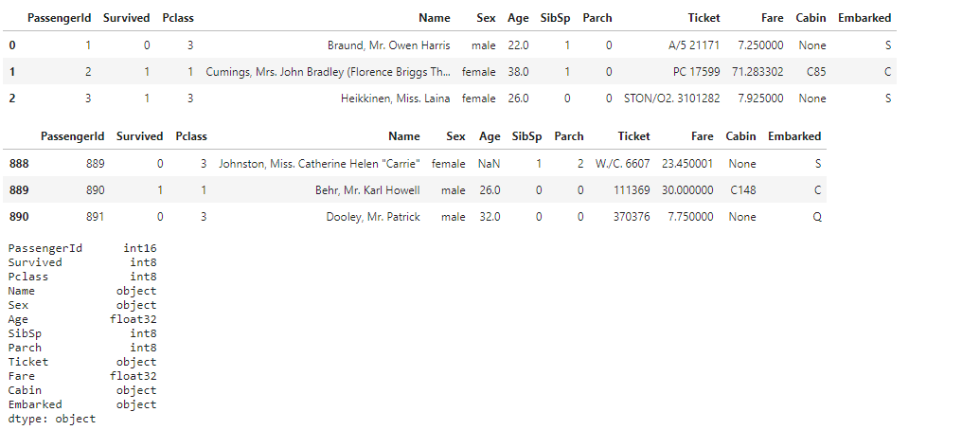Click the Embarked header in the top table
Viewport: 980px width, 430px height.
click(x=864, y=18)
